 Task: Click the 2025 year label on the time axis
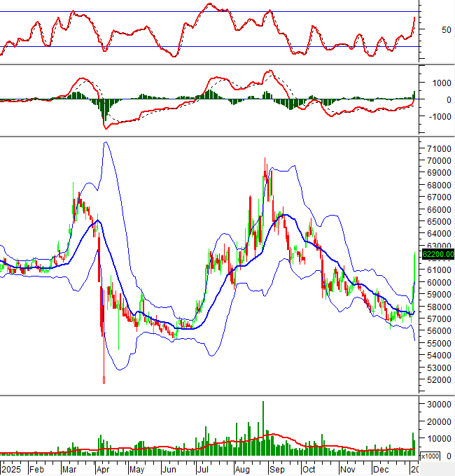tap(12, 469)
